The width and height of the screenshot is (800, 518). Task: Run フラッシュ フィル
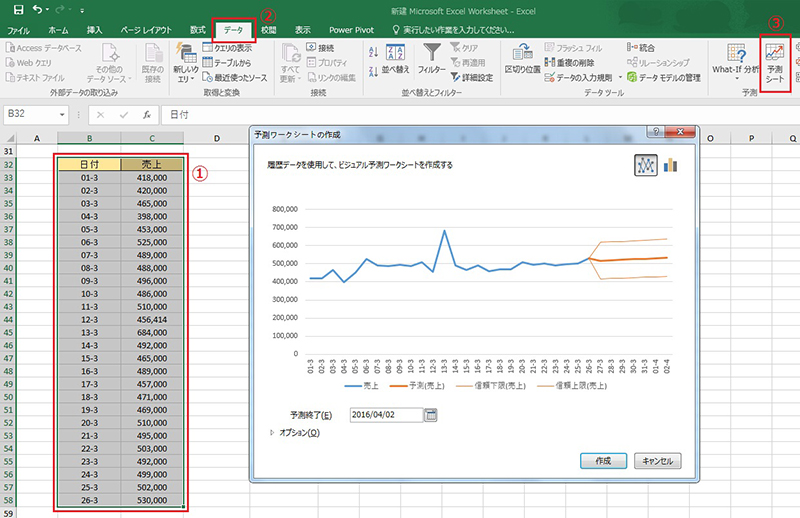point(573,48)
